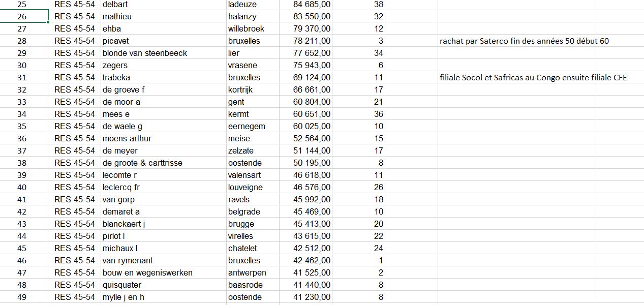
Task: Click the cell containing 'picavet'
Action: pyautogui.click(x=116, y=41)
